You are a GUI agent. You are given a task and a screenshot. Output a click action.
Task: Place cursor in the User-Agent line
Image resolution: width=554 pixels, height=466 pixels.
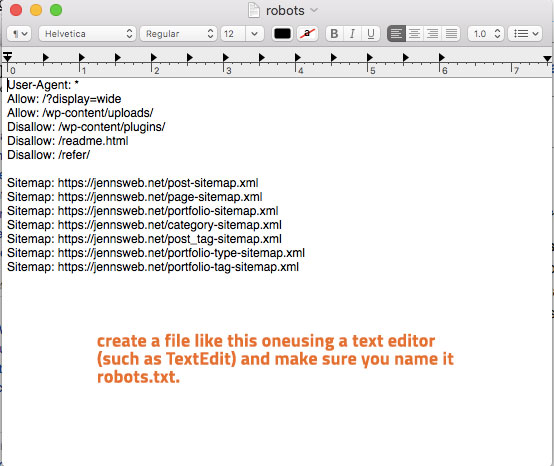[x=43, y=85]
